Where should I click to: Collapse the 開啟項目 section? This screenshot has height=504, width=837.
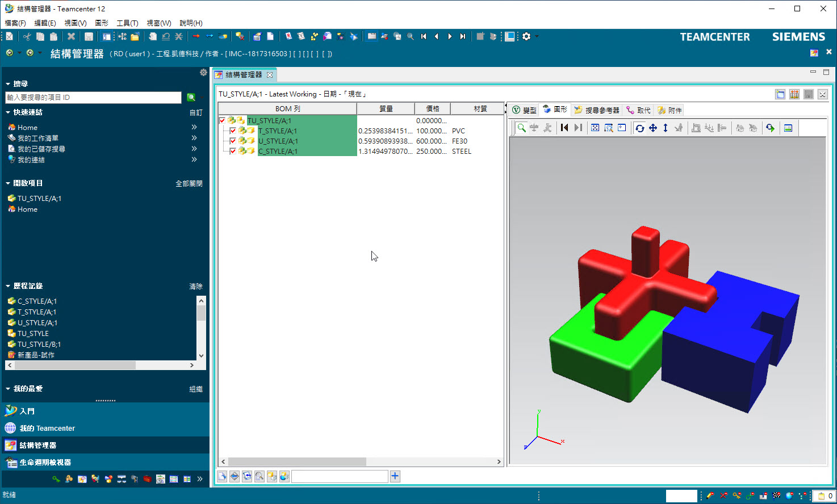pos(8,183)
